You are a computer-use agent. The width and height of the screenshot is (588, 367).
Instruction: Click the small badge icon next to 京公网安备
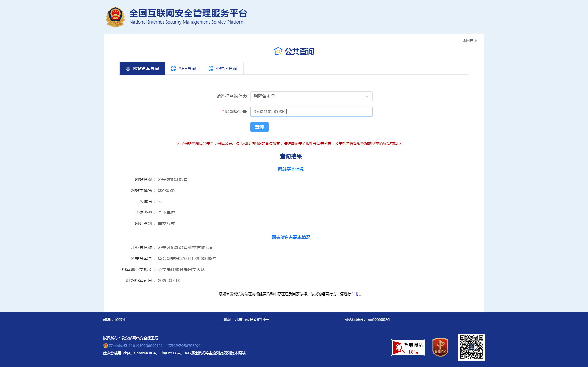(106, 346)
